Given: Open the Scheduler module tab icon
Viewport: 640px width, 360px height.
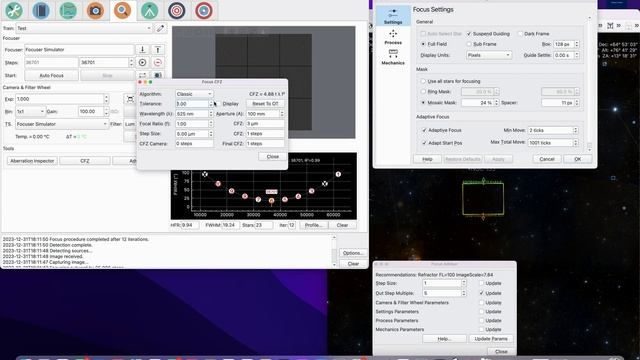Looking at the screenshot, I should (x=41, y=11).
